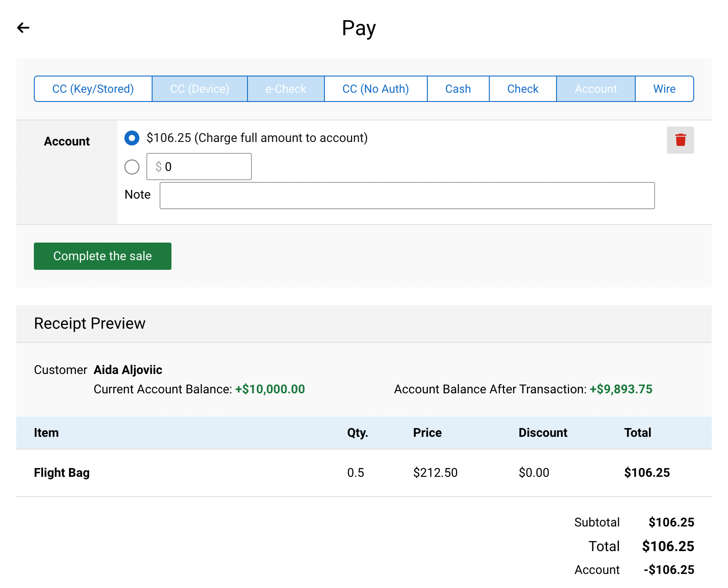Go back using the arrow icon
The image size is (728, 588).
[x=23, y=28]
